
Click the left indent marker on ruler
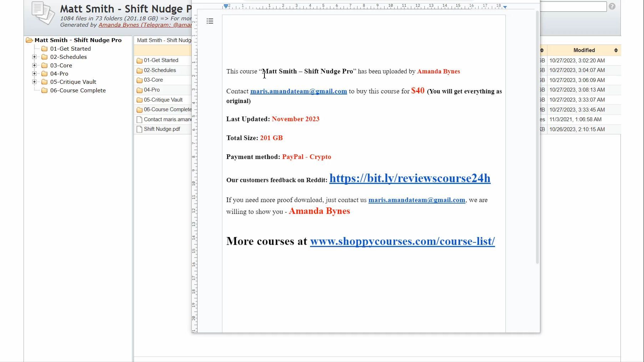click(226, 6)
